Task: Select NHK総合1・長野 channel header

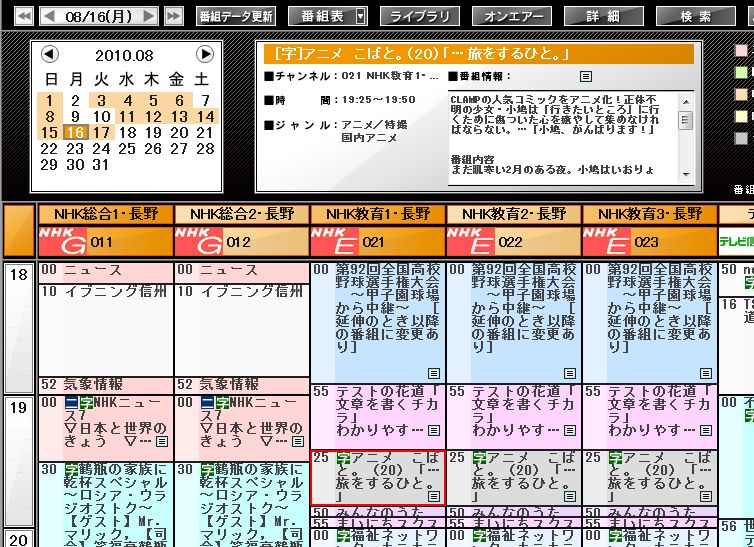Action: click(x=106, y=214)
